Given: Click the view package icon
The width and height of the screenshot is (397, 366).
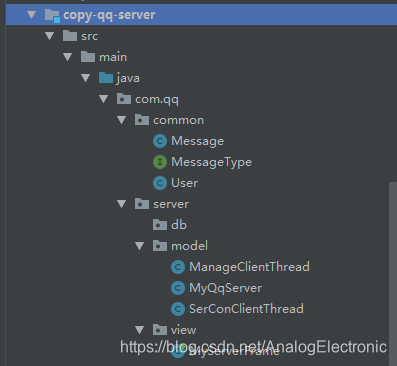Looking at the screenshot, I should [160, 330].
